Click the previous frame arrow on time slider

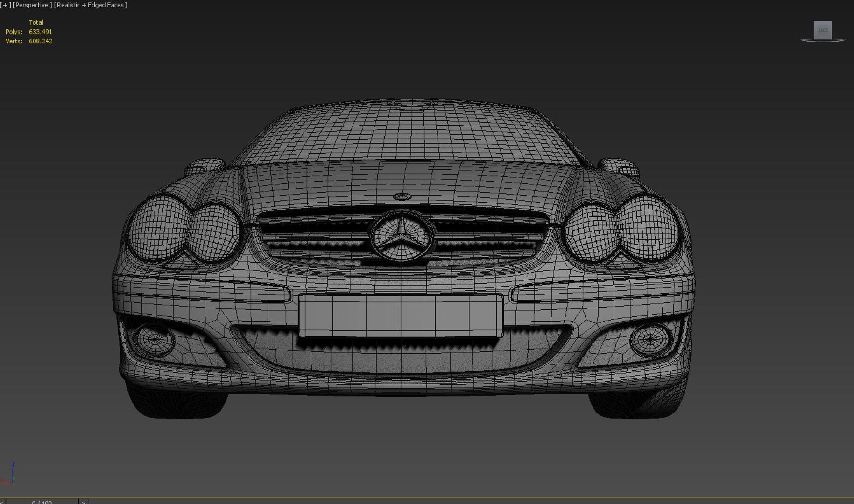[x=2, y=502]
